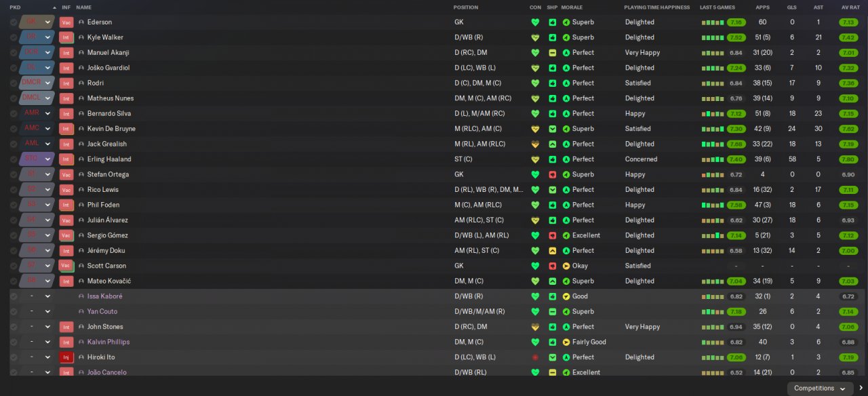Toggle the selection circle for Erling Haaland

click(14, 159)
